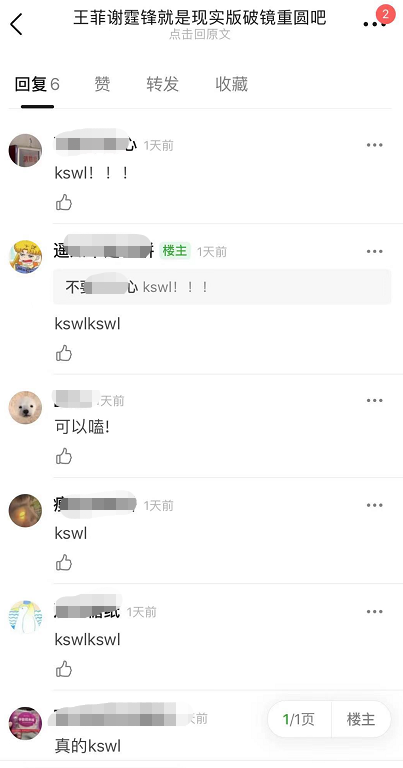Viewport: 403px width, 768px height.
Task: Like the thread starter's "kswlkswl" reply
Action: 64,353
